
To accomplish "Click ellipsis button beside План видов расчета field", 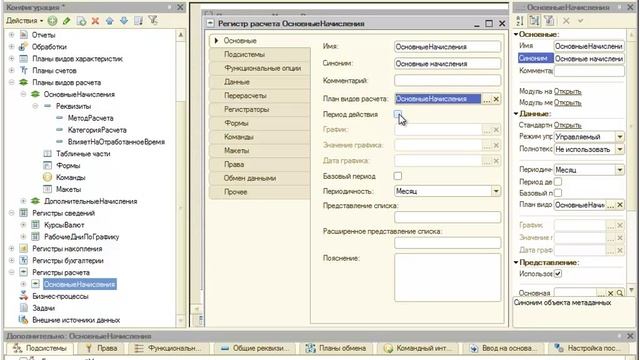I will point(487,99).
